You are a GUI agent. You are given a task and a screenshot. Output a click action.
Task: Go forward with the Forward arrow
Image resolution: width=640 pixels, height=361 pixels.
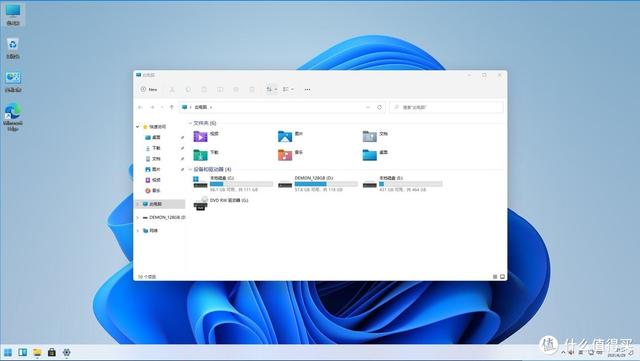152,107
